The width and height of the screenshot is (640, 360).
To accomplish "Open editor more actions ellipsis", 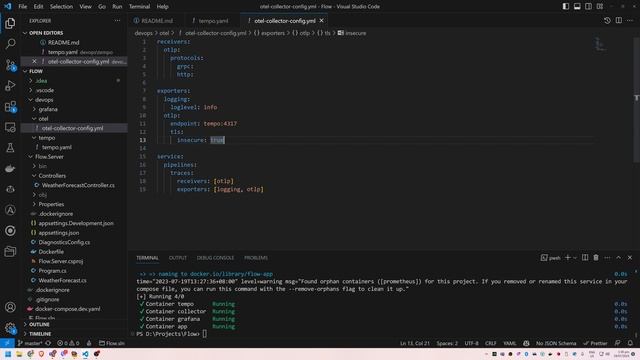I will point(630,20).
